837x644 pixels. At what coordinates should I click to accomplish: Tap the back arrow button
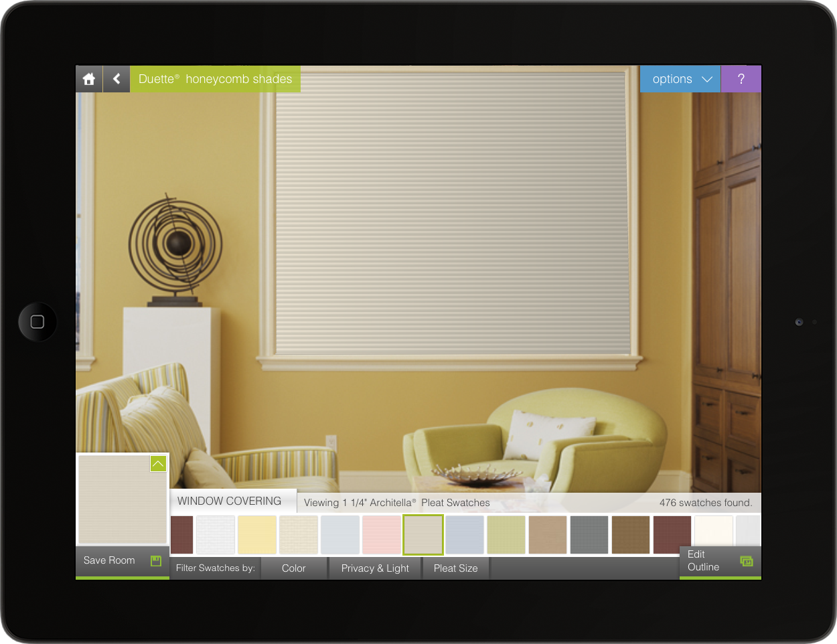[117, 79]
